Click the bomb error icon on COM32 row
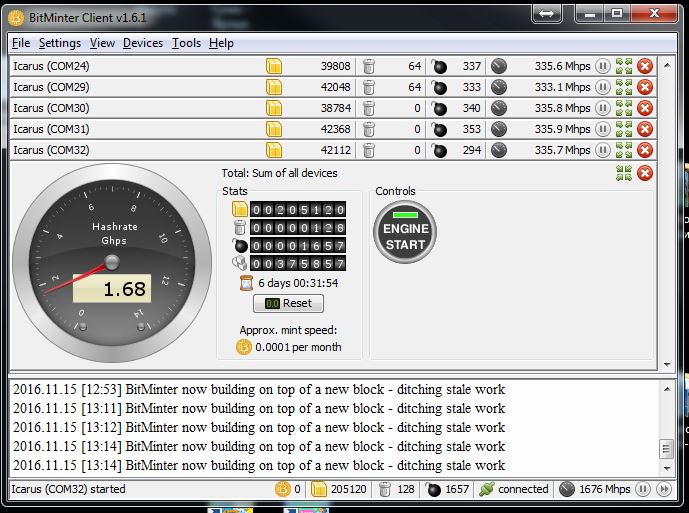Image resolution: width=689 pixels, height=513 pixels. (439, 150)
